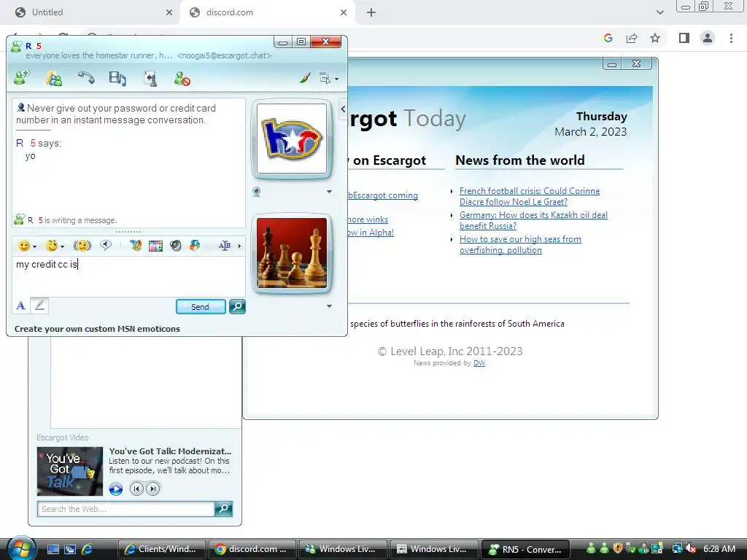Switch to Clients/Wind... taskbar item

[161, 549]
